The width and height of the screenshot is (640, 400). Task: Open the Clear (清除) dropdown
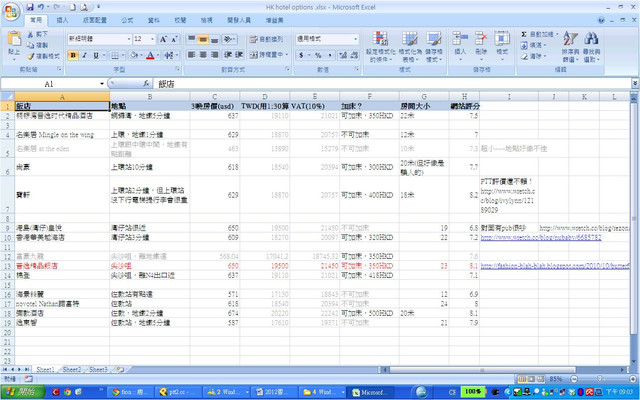pos(545,56)
